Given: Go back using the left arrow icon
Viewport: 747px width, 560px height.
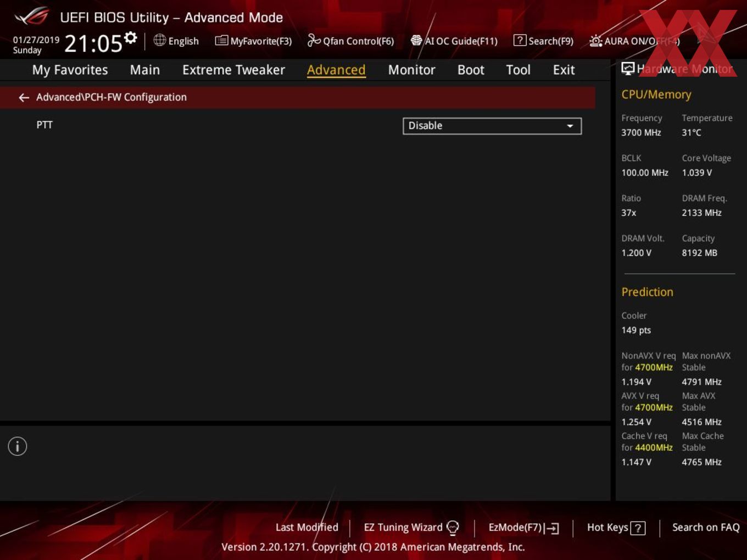Looking at the screenshot, I should (x=24, y=98).
